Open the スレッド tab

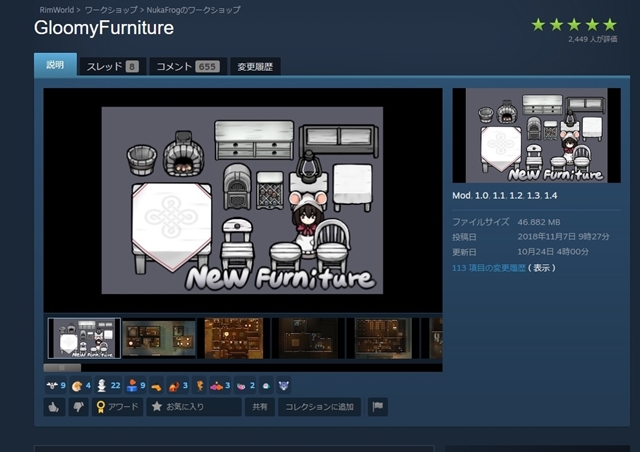(112, 67)
